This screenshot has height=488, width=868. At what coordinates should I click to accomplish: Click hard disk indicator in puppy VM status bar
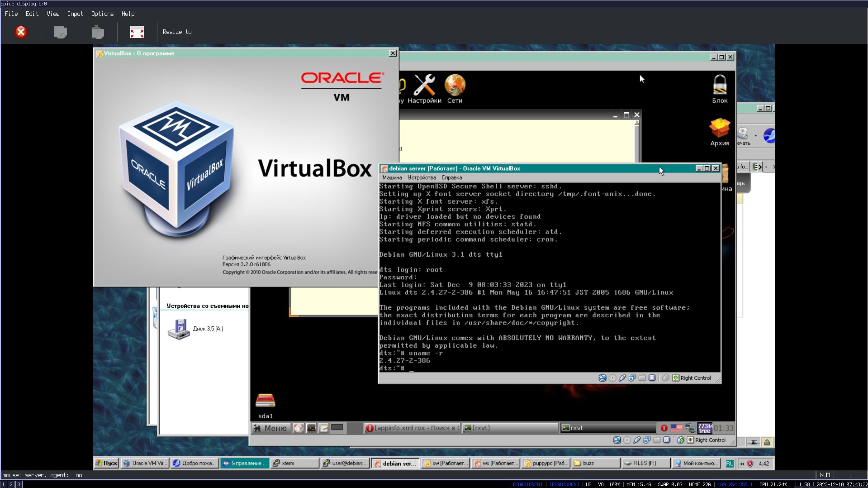point(617,440)
